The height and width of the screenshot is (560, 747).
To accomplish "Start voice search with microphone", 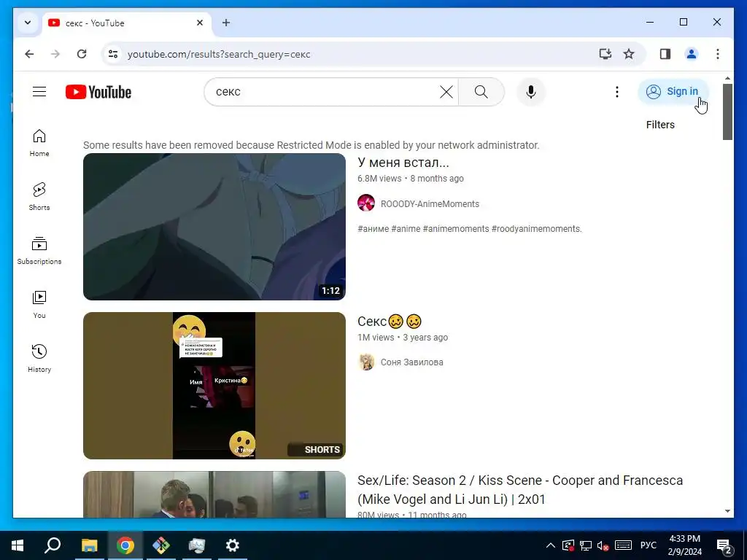I will click(x=531, y=92).
